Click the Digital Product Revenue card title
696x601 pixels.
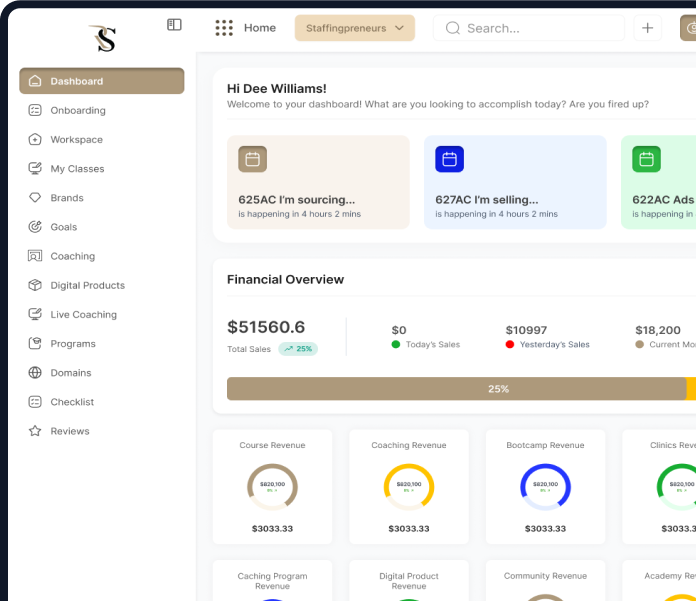[x=409, y=581]
